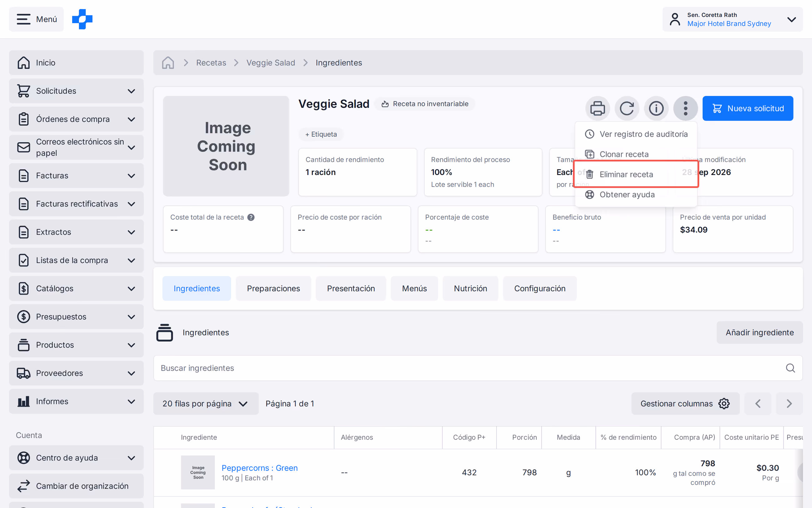This screenshot has height=508, width=812.
Task: Open the recipe info icon
Action: [656, 108]
